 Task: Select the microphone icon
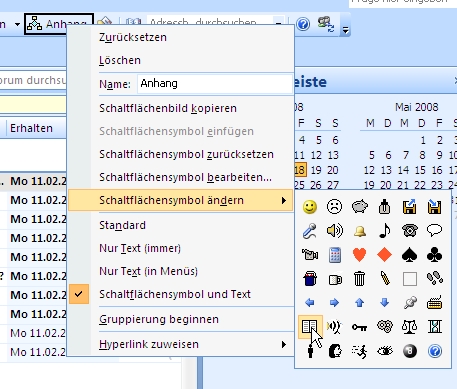(310, 231)
